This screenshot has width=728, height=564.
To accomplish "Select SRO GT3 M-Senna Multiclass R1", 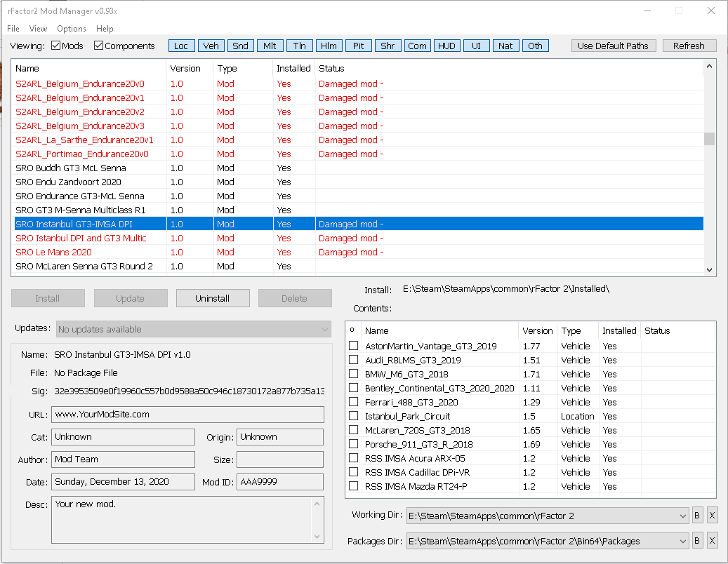I will (x=357, y=210).
